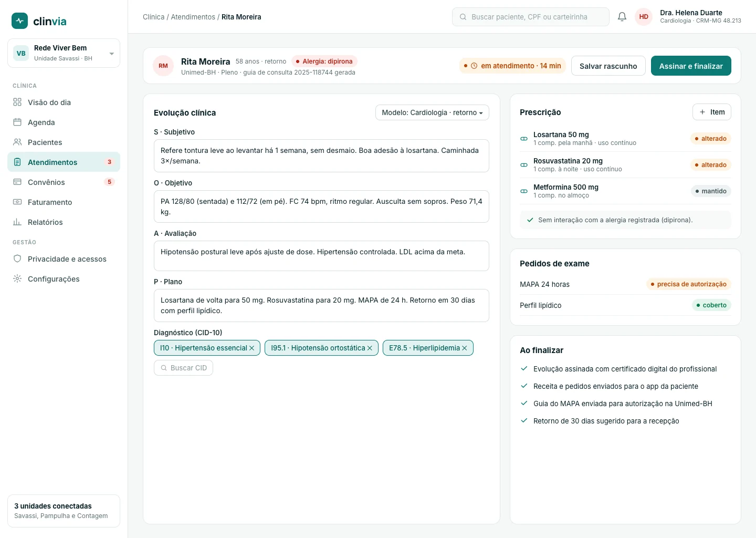Screen dimensions: 756x538
Task: Add a prescription Item
Action: click(x=711, y=112)
